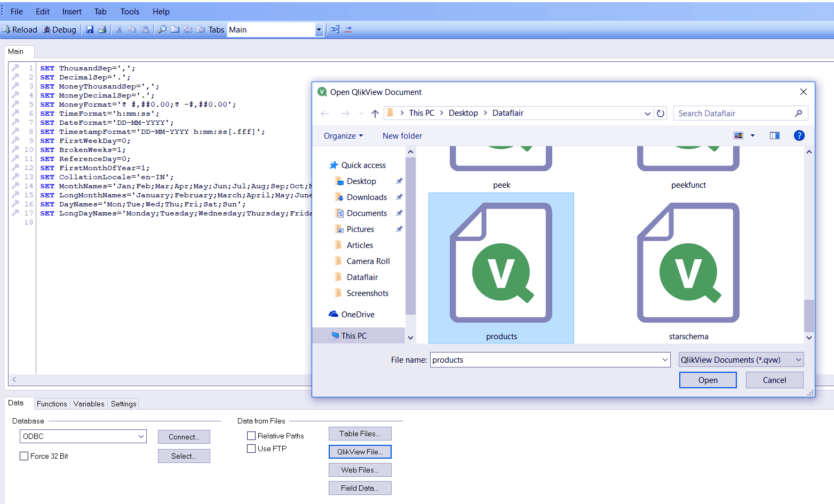Switch to the Variables tab

coord(89,404)
